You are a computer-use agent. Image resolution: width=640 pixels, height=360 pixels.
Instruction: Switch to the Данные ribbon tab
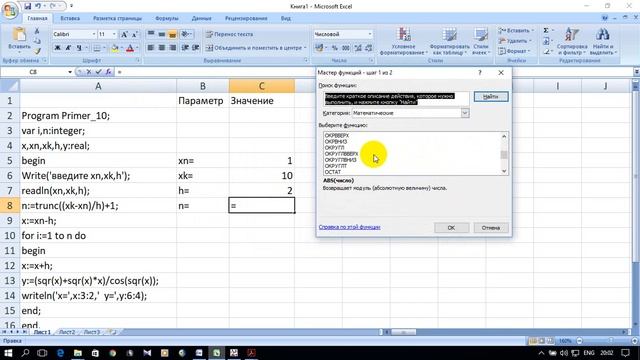[201, 18]
